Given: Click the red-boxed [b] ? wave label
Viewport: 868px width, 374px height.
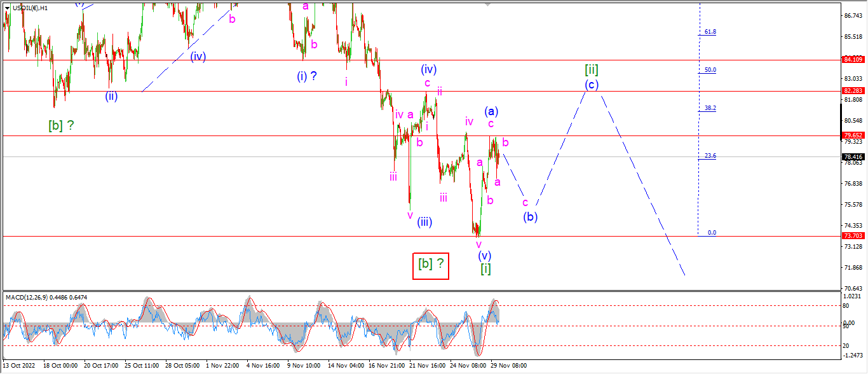Looking at the screenshot, I should tap(431, 264).
